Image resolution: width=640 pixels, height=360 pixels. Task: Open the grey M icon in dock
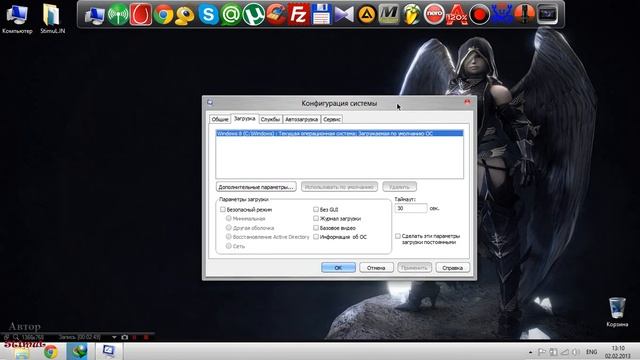point(389,15)
